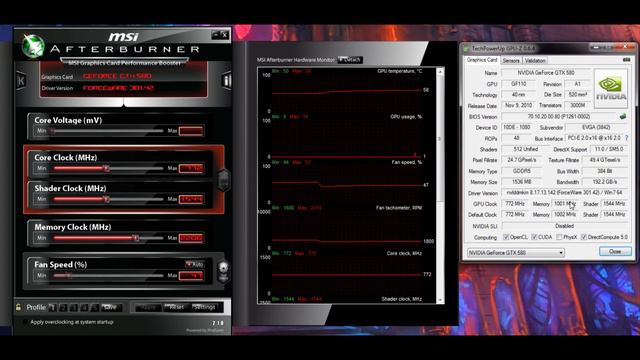
Task: Click the Memory Clock value field
Action: (x=191, y=238)
